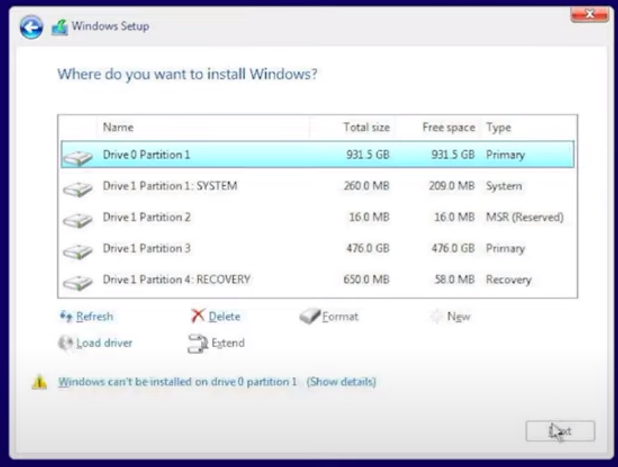Sort by the Name column header

coord(118,127)
